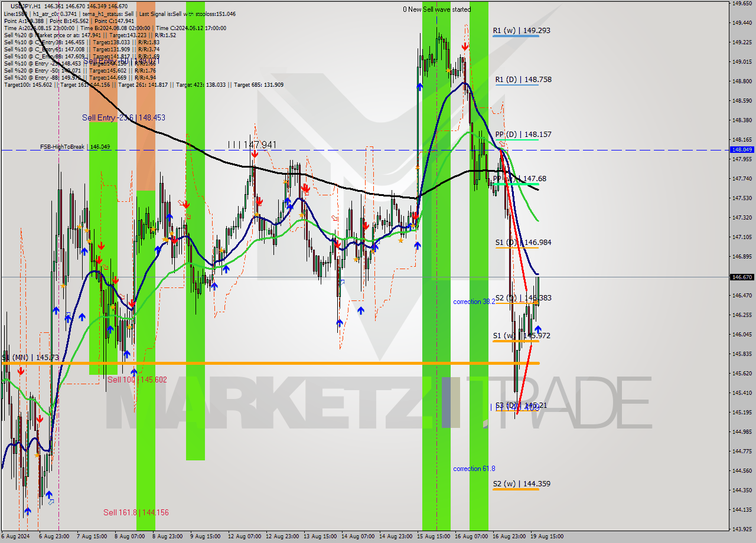756x543 pixels.
Task: Select the 'Sell 100 | 145.602' target label
Action: (x=136, y=380)
